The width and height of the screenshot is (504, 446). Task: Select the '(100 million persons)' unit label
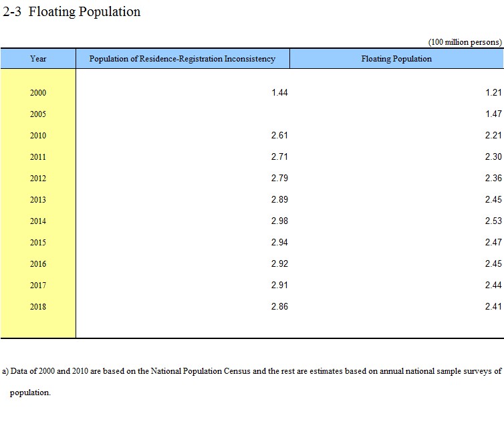pyautogui.click(x=465, y=42)
